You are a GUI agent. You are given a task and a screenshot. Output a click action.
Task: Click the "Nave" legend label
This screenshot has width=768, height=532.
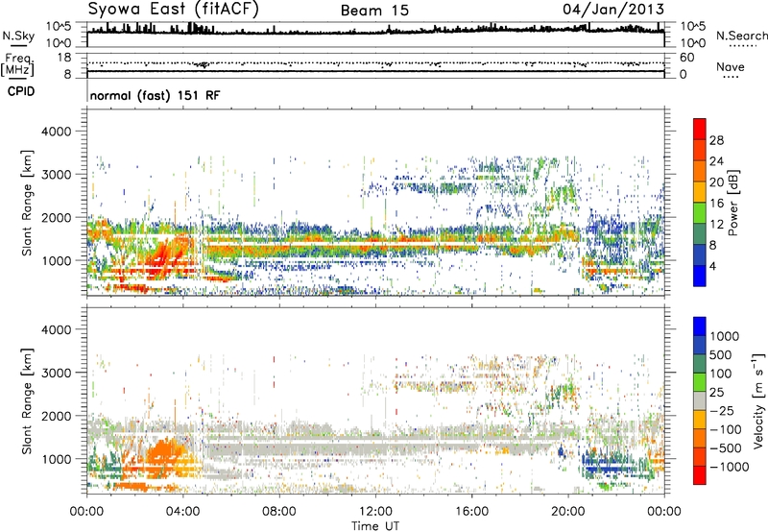point(731,66)
